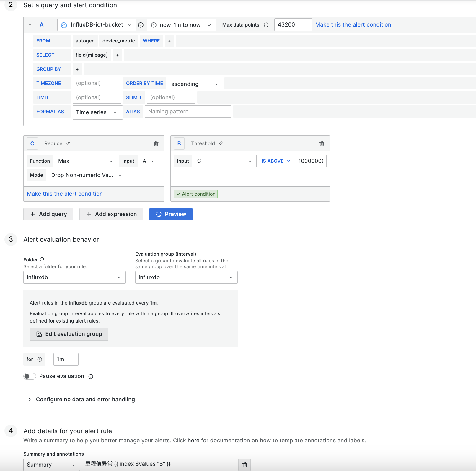
Task: Click the data source info icon
Action: tap(141, 25)
